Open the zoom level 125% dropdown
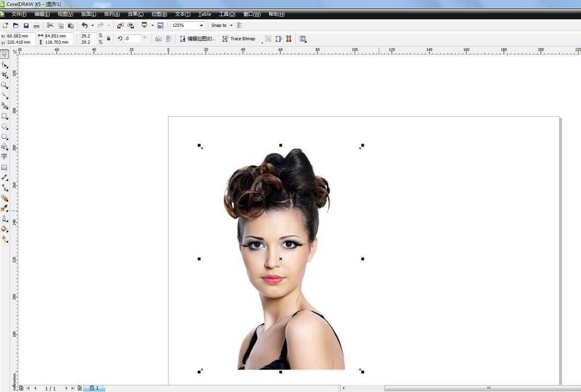The image size is (581, 392). 201,25
